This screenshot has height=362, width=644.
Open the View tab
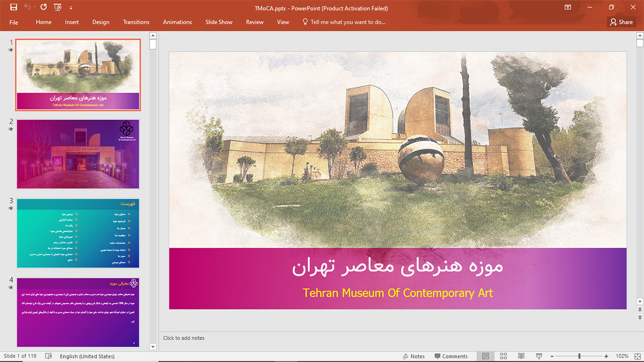[283, 22]
